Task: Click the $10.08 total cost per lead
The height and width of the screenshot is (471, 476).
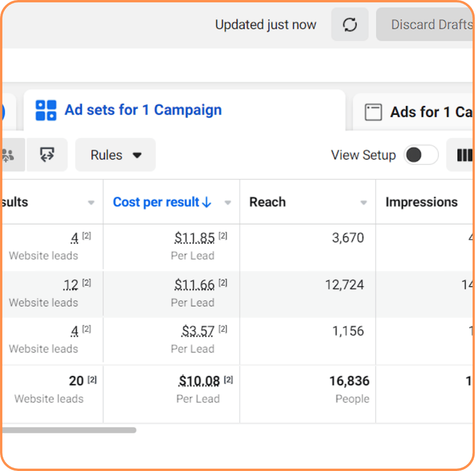Action: click(199, 381)
